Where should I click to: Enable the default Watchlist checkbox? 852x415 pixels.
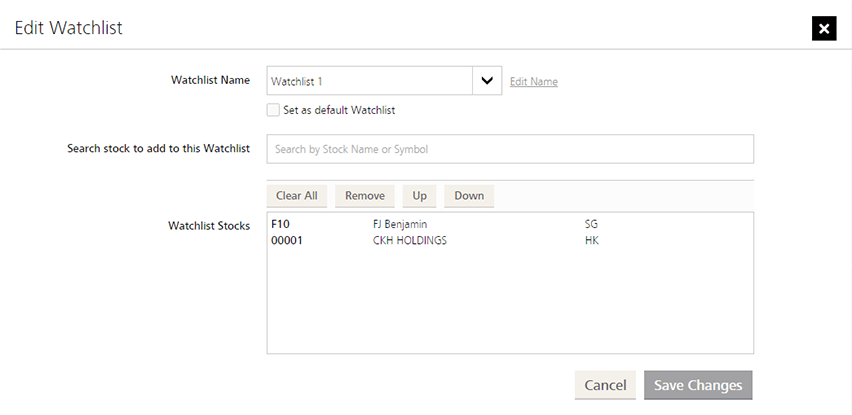(x=273, y=110)
